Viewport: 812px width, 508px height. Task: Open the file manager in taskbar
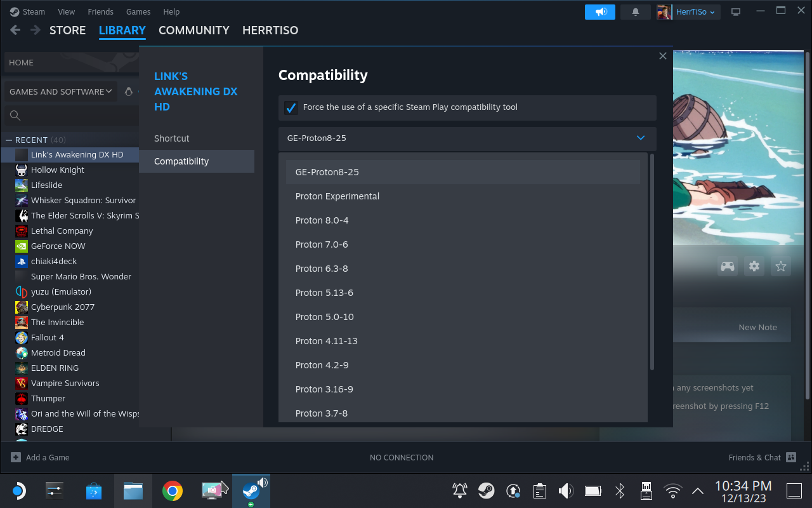[133, 490]
